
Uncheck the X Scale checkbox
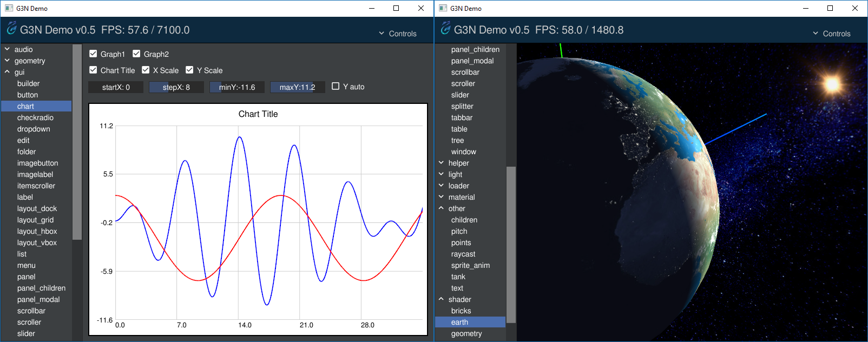(x=146, y=70)
